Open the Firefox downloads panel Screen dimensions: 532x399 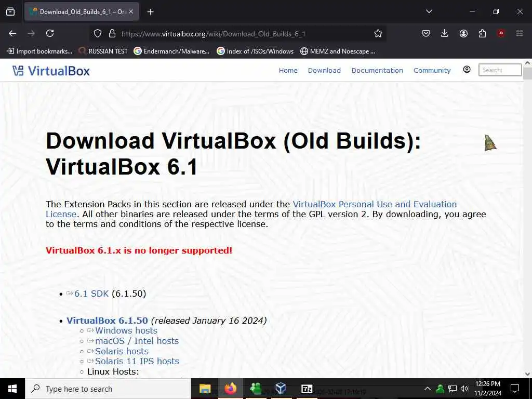[445, 33]
